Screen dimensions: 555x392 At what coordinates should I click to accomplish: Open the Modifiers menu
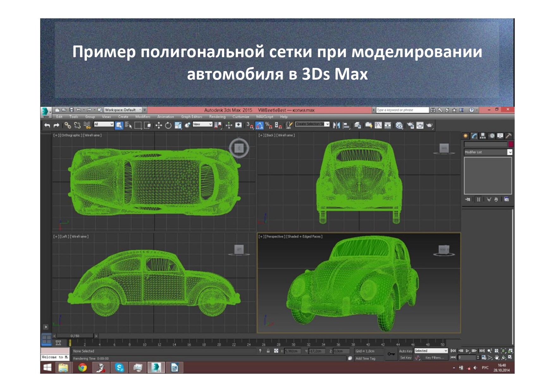click(x=143, y=117)
